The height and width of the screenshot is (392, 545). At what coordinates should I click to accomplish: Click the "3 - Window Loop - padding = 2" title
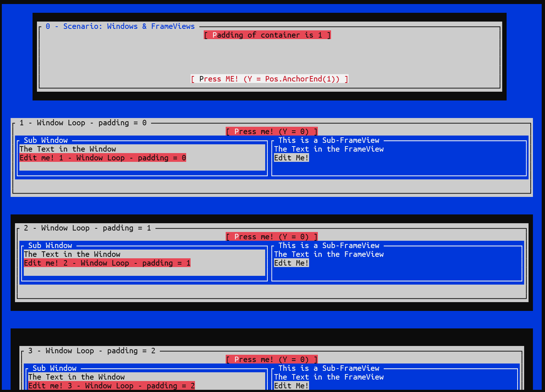click(92, 350)
